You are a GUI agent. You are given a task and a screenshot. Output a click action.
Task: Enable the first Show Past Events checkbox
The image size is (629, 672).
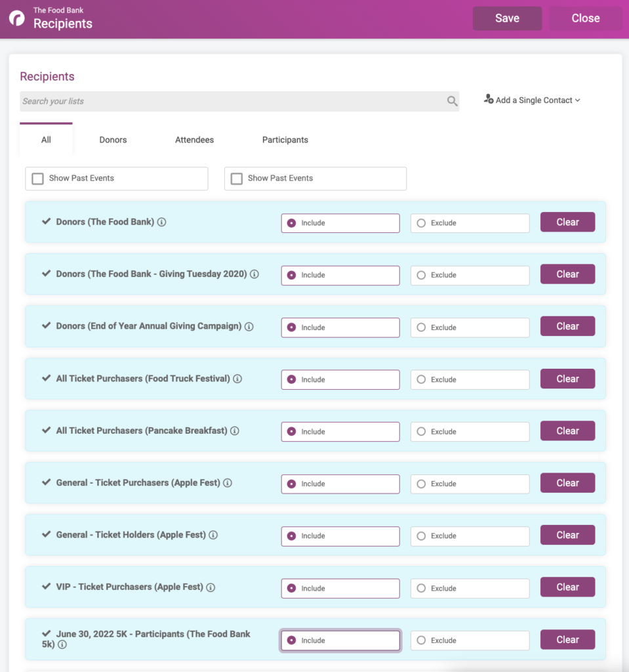click(x=37, y=178)
